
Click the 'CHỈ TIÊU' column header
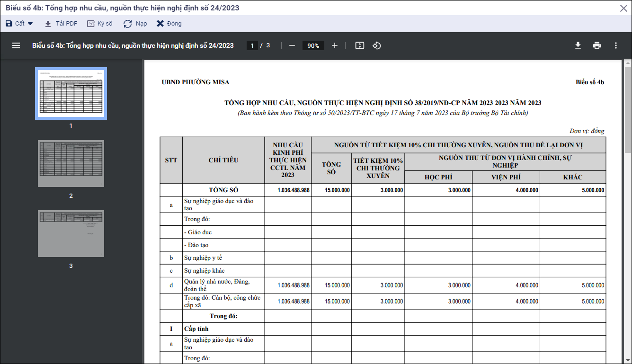223,160
